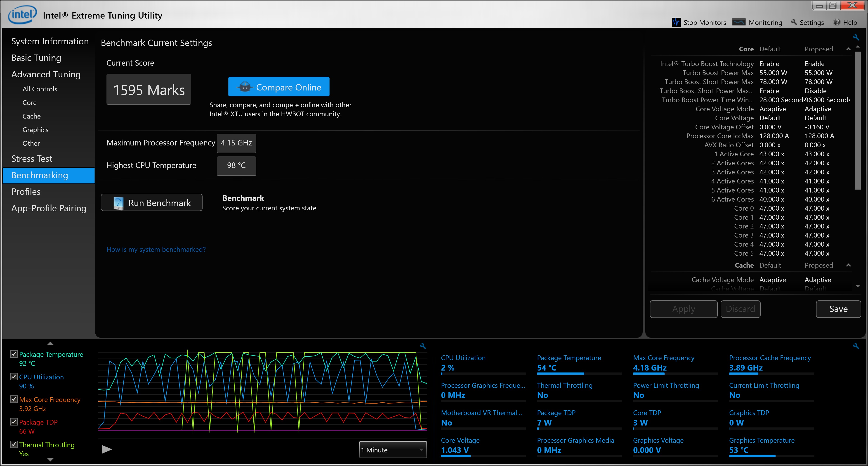Click the Core TDP 3 W reading

[x=640, y=423]
